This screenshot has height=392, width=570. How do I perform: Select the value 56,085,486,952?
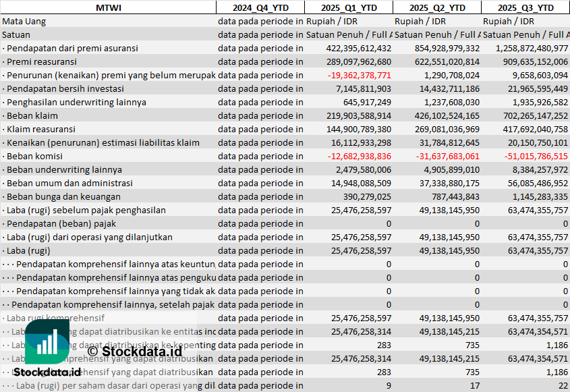pos(538,183)
